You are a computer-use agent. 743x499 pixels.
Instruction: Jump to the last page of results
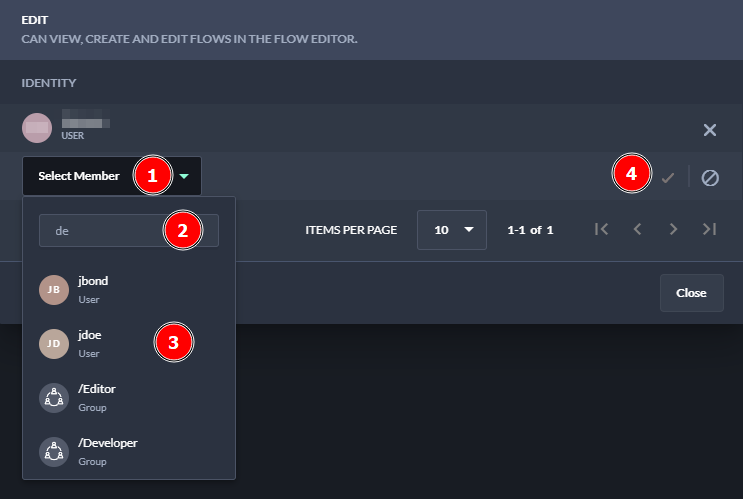pyautogui.click(x=710, y=229)
